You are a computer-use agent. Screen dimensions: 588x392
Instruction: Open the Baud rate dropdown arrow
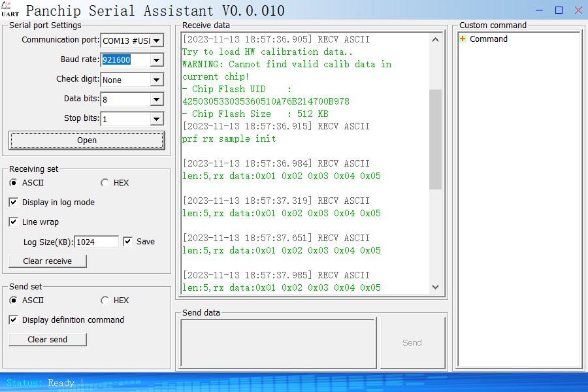157,60
